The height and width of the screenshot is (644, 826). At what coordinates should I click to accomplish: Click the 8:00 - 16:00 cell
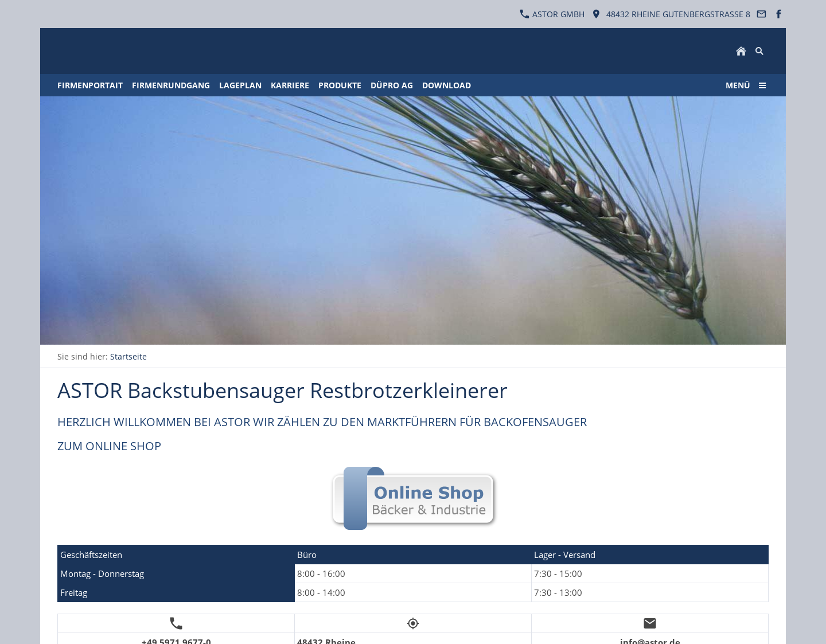413,573
